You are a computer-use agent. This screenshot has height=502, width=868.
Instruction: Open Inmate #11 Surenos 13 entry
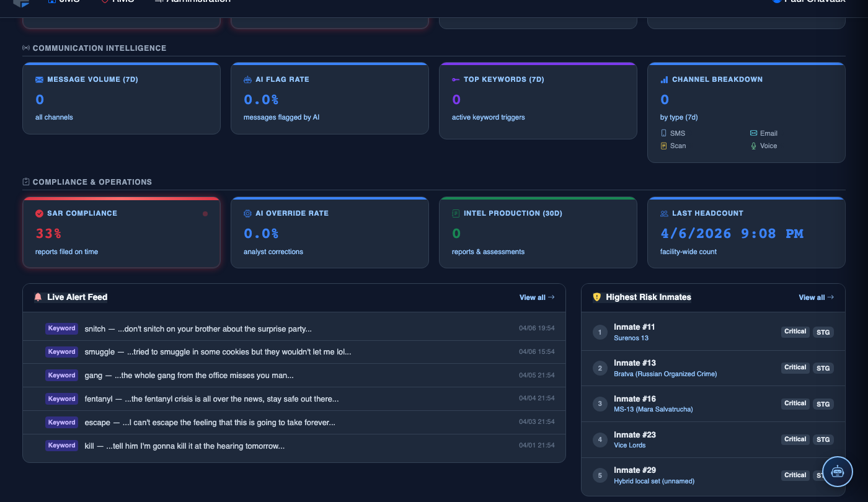713,332
